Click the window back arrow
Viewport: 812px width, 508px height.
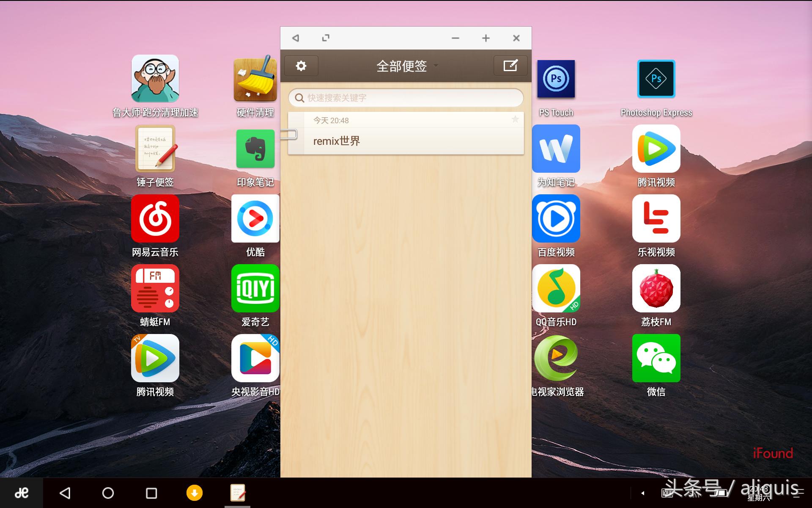296,38
